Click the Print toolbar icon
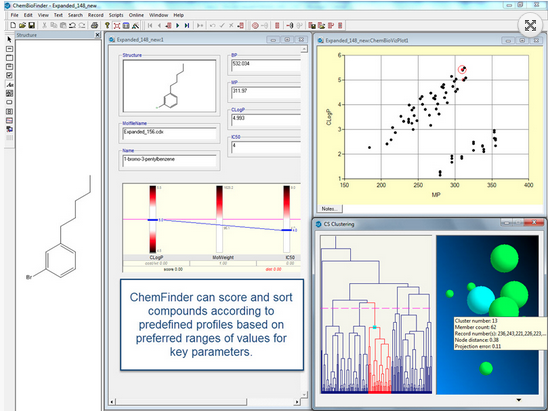Screen dimensions: 548x411 [94, 25]
